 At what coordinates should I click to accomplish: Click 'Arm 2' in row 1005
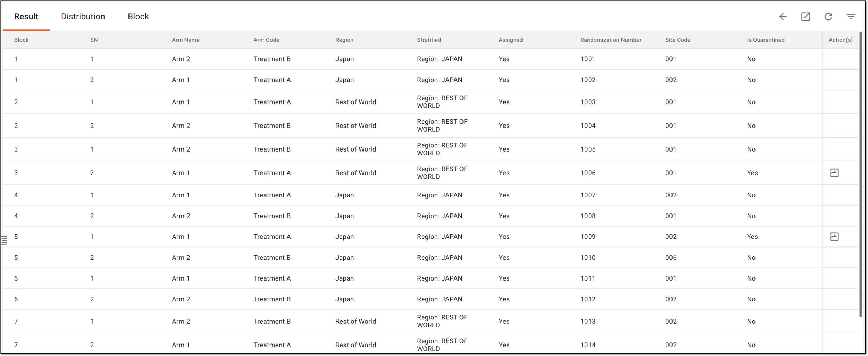click(181, 149)
